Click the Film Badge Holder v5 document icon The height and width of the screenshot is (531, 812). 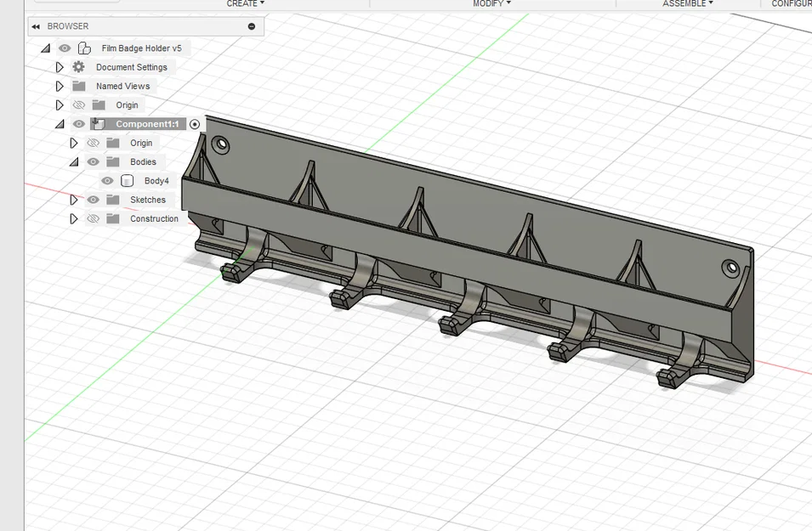tap(84, 48)
